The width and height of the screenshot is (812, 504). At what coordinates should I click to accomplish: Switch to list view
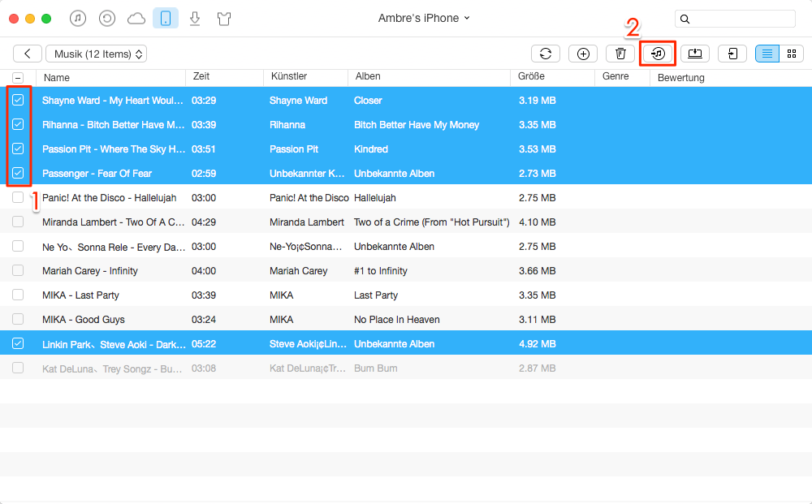click(767, 54)
